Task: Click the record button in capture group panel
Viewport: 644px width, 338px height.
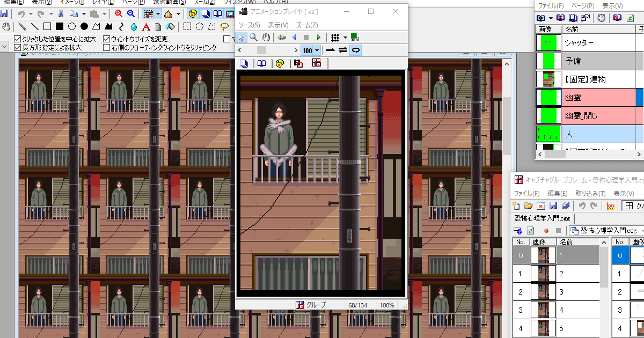Action: (x=546, y=231)
